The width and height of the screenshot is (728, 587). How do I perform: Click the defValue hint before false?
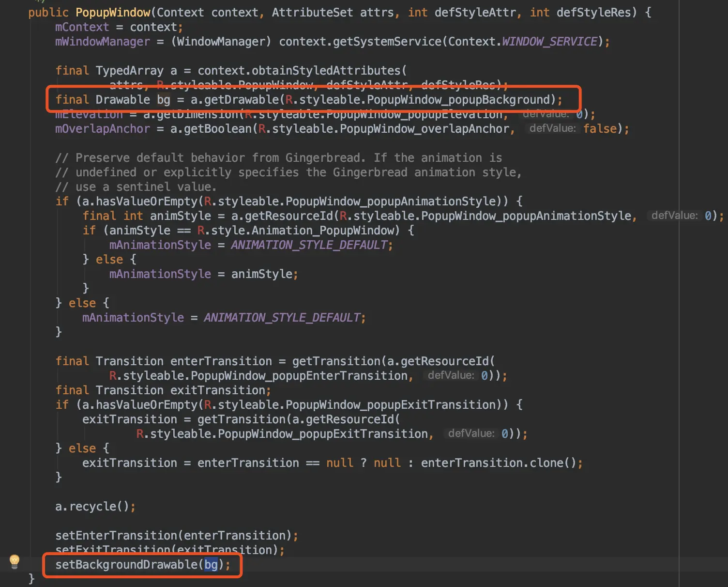point(552,128)
